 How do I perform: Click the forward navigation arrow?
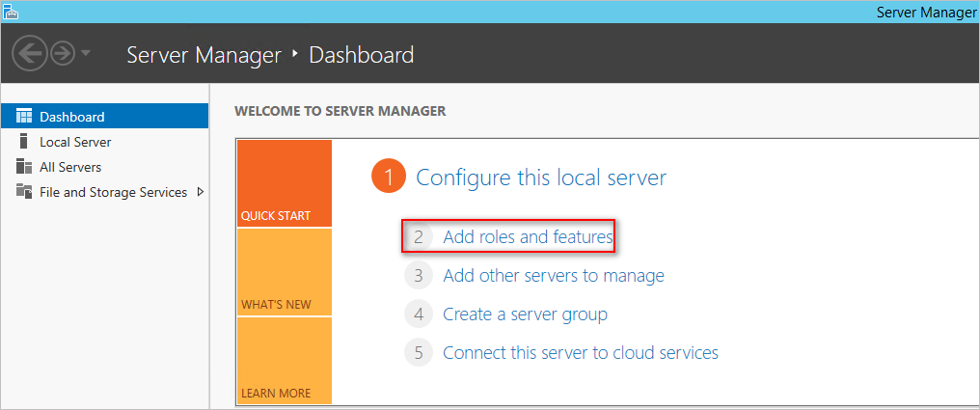63,54
